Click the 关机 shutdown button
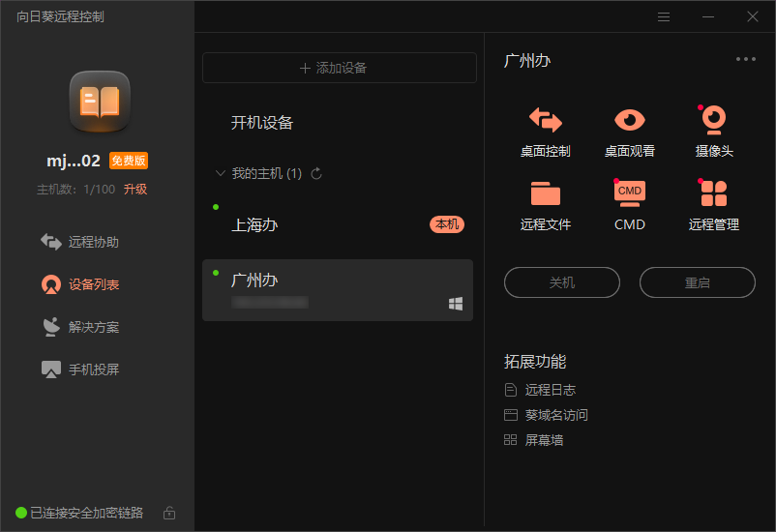776x532 pixels. (x=562, y=282)
